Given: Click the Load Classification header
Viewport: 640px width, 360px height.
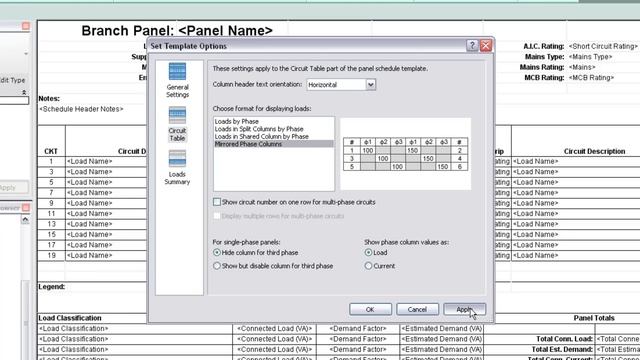Looking at the screenshot, I should [x=70, y=318].
